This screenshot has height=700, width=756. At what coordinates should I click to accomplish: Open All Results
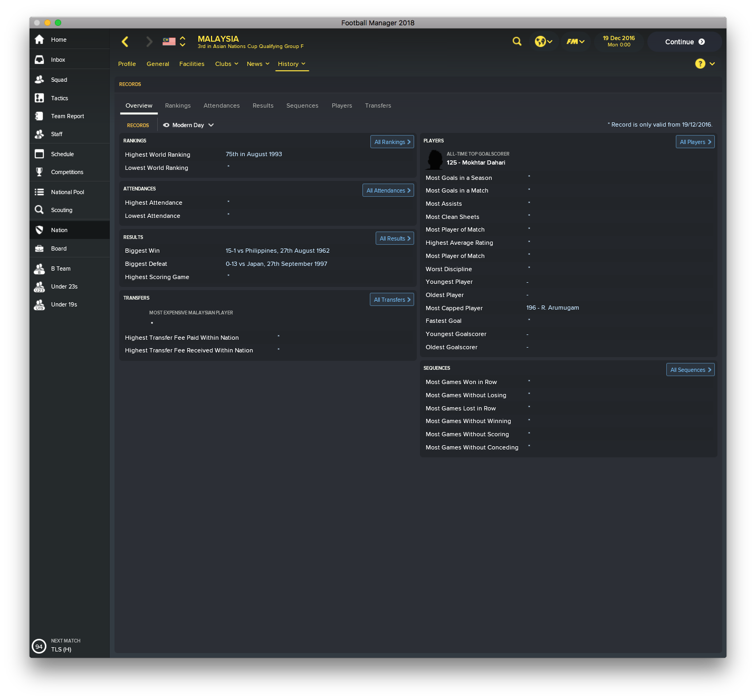click(395, 238)
